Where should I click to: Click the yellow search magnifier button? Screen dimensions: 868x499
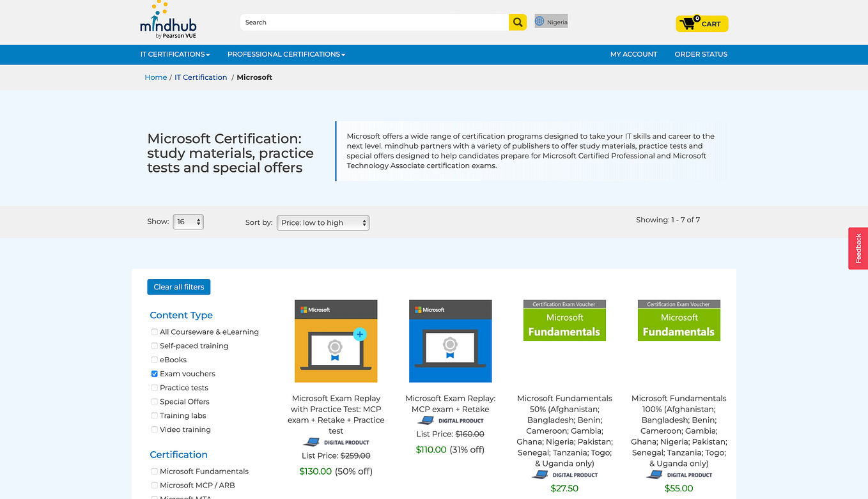[x=518, y=22]
